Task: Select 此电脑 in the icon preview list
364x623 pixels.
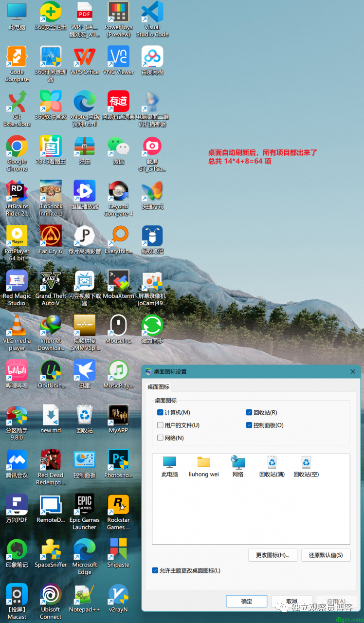Action: [170, 467]
